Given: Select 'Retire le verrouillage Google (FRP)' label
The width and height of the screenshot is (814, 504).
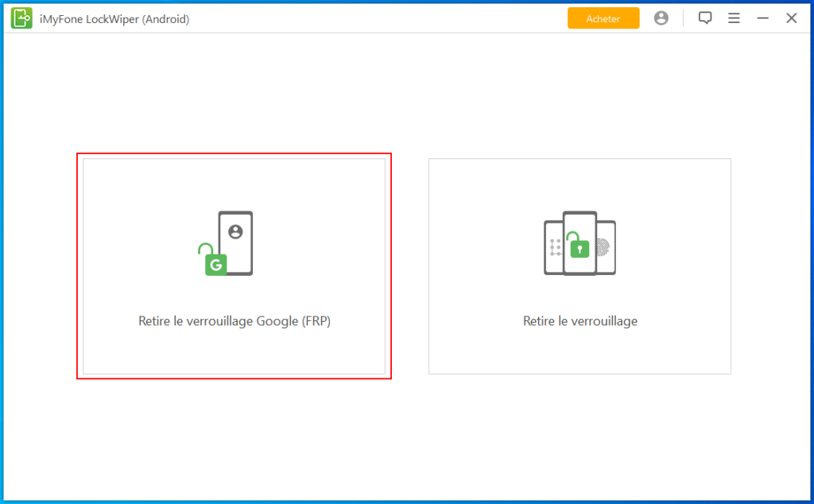Looking at the screenshot, I should click(x=235, y=321).
